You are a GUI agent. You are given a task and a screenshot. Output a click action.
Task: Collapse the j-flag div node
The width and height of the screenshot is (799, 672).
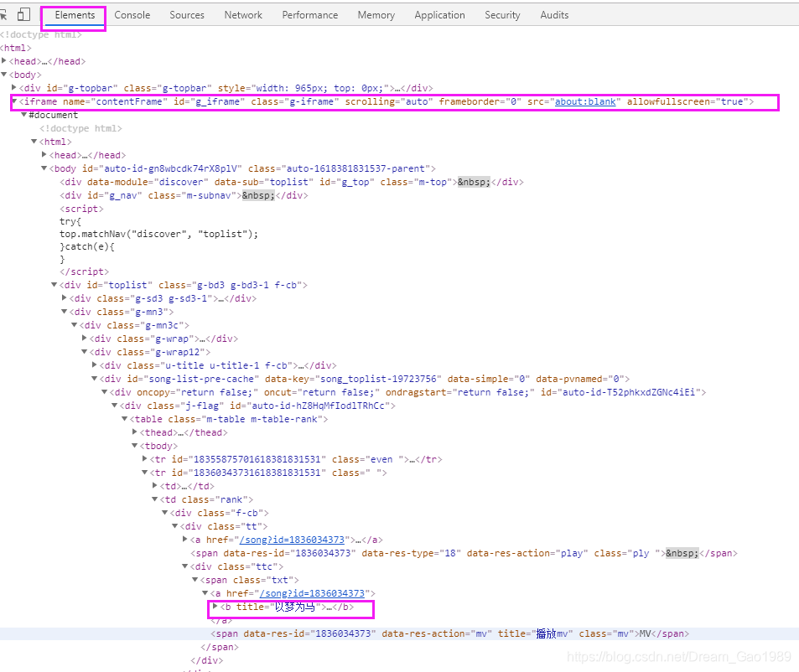point(115,406)
